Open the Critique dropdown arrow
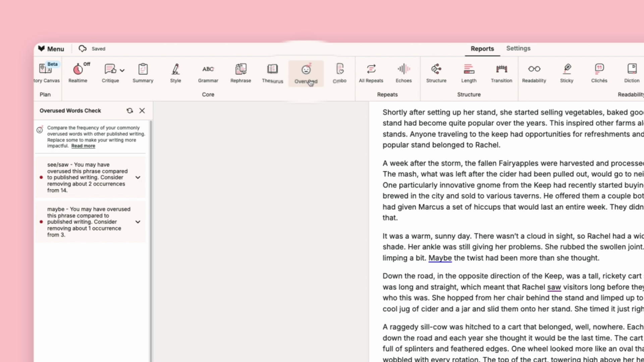Screen dimensions: 644x362 [122, 70]
